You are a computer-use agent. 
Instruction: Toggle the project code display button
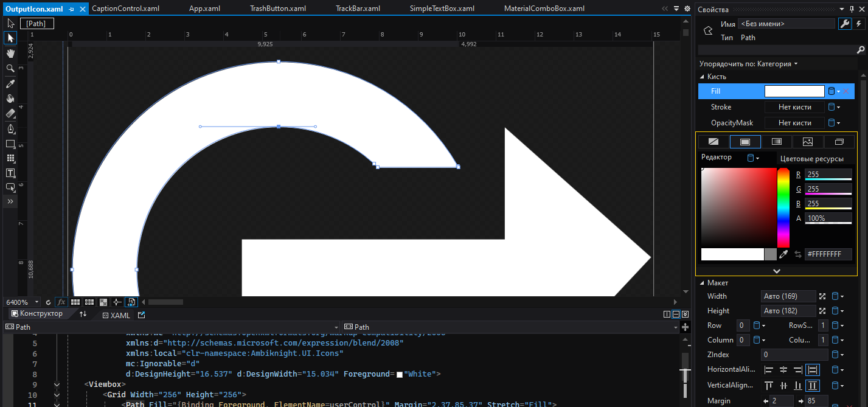click(131, 302)
